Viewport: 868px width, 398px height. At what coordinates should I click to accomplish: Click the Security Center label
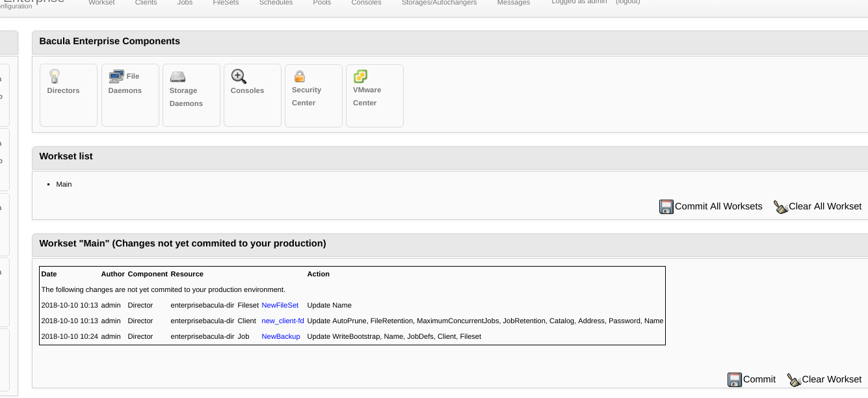[x=306, y=96]
